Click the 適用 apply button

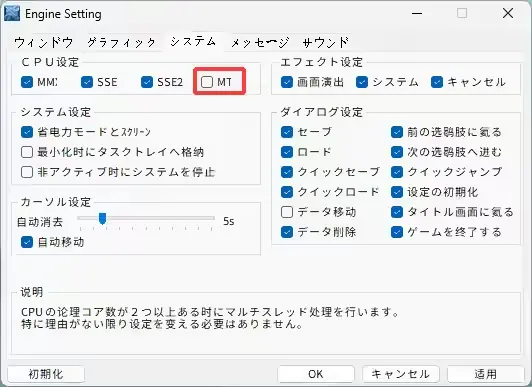(x=486, y=374)
